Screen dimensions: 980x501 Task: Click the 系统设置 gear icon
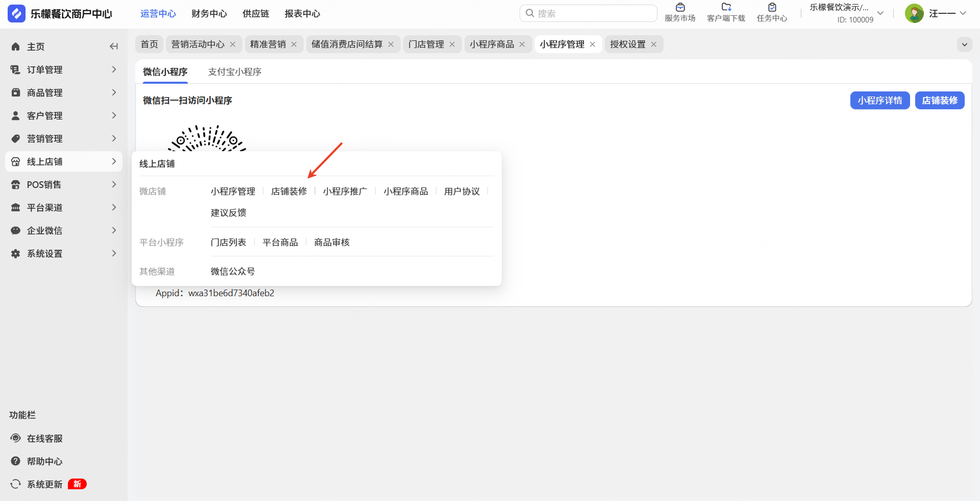coord(16,253)
